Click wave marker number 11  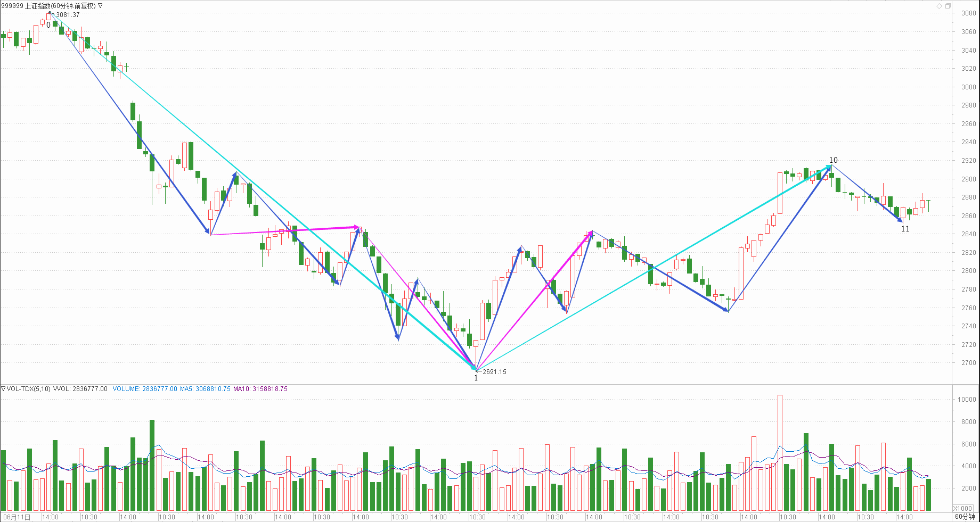click(905, 229)
